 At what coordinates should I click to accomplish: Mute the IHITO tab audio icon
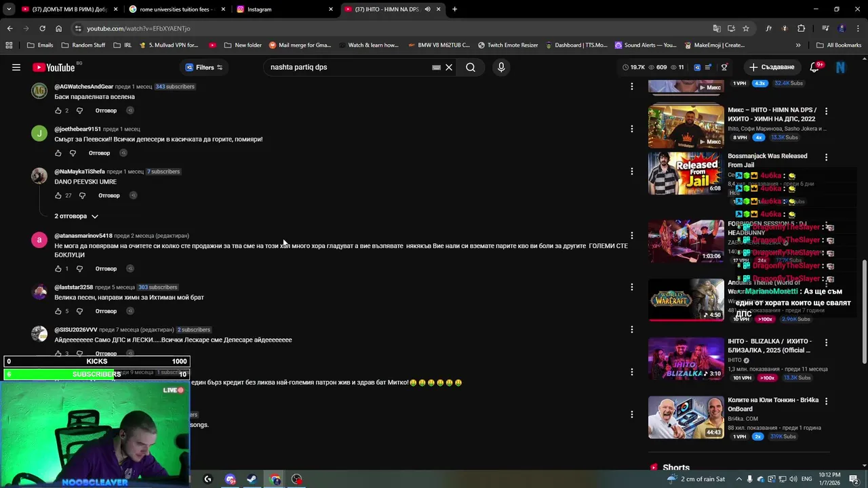[427, 9]
